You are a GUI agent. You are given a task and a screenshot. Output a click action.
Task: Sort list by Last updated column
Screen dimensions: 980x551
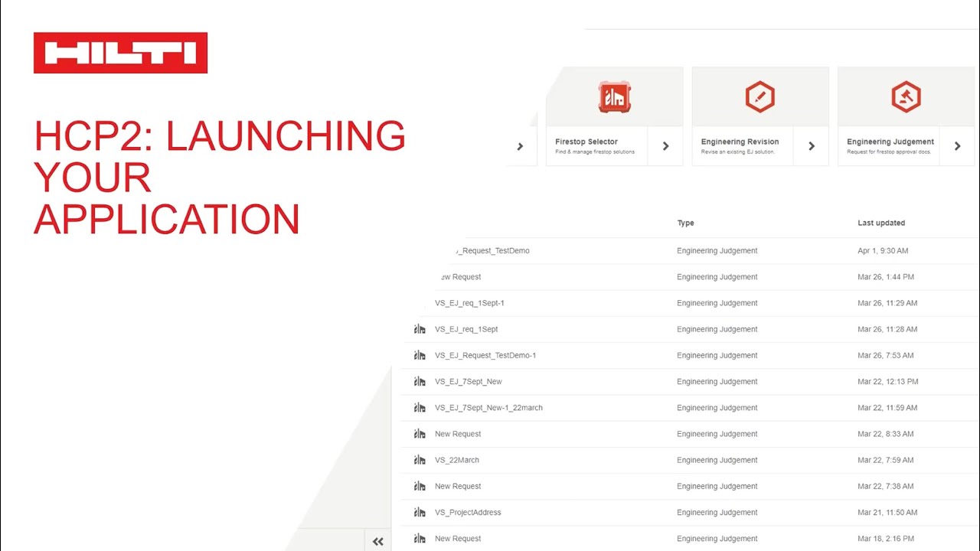(x=880, y=223)
